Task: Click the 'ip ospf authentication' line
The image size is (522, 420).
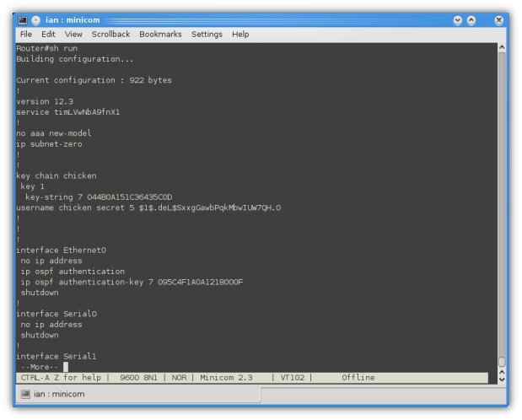Action: 73,272
